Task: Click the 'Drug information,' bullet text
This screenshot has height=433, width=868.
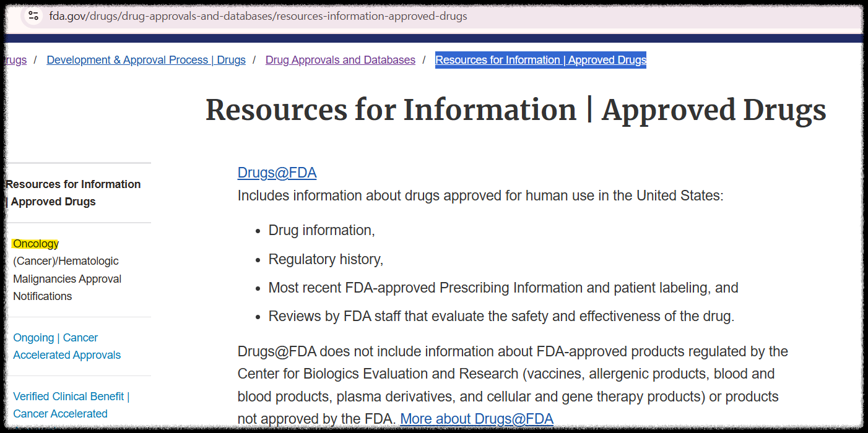Action: click(322, 230)
